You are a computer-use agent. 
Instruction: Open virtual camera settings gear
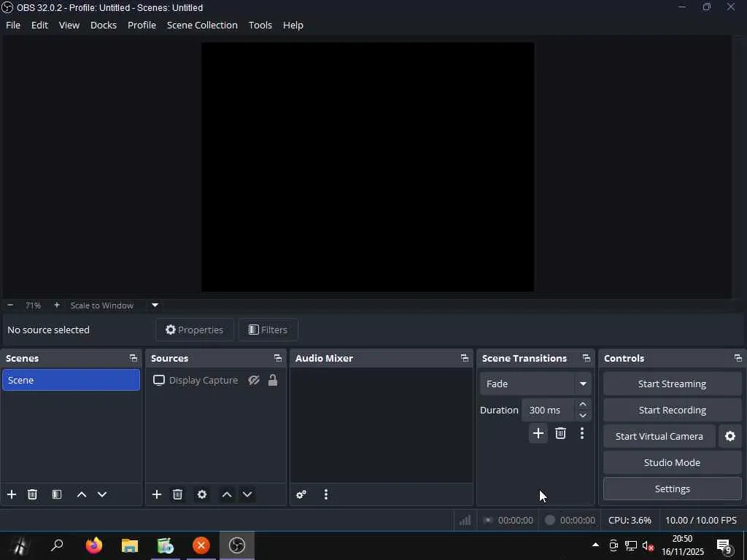(730, 436)
